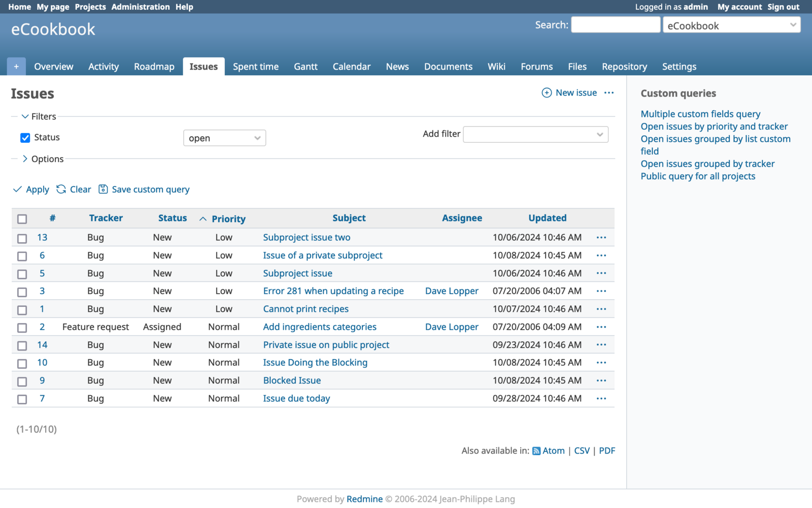Click the plus icon beside New issue
The image size is (812, 508).
tap(547, 92)
